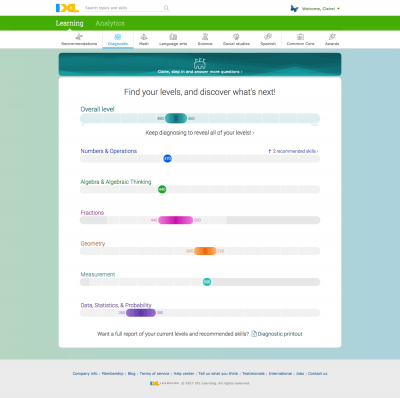
Task: Open the International footer link
Action: coord(280,374)
